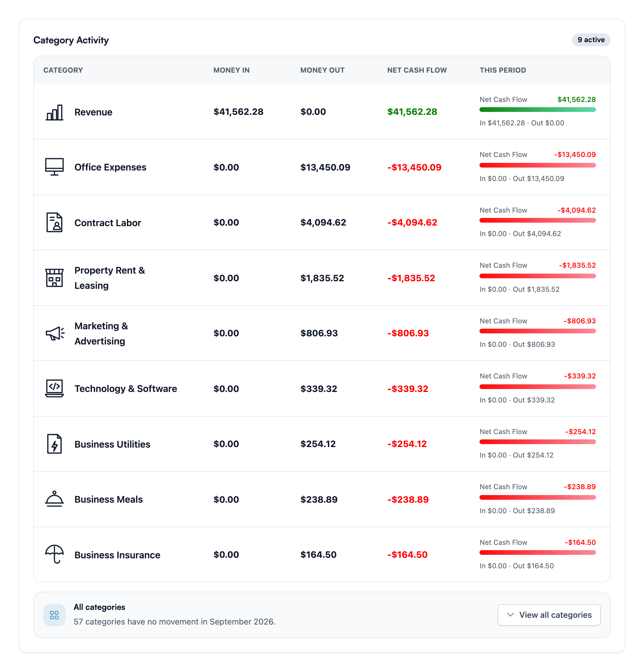This screenshot has width=644, height=672.
Task: Open the Business Utilities label
Action: click(112, 444)
